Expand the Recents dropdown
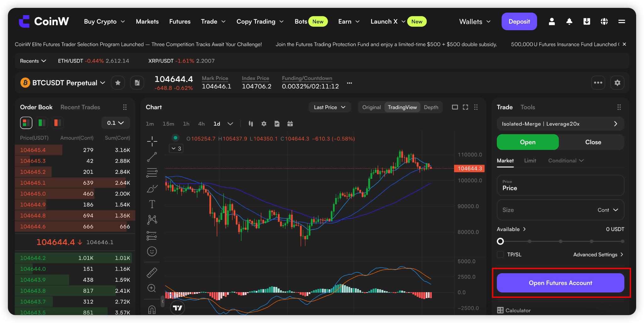644x323 pixels. click(33, 61)
